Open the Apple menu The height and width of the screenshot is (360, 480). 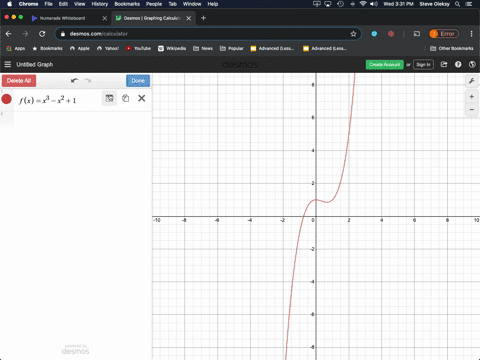10,4
